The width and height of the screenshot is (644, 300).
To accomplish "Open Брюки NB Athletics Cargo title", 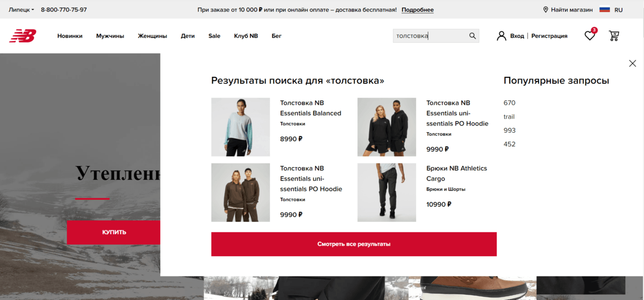I will (x=457, y=173).
